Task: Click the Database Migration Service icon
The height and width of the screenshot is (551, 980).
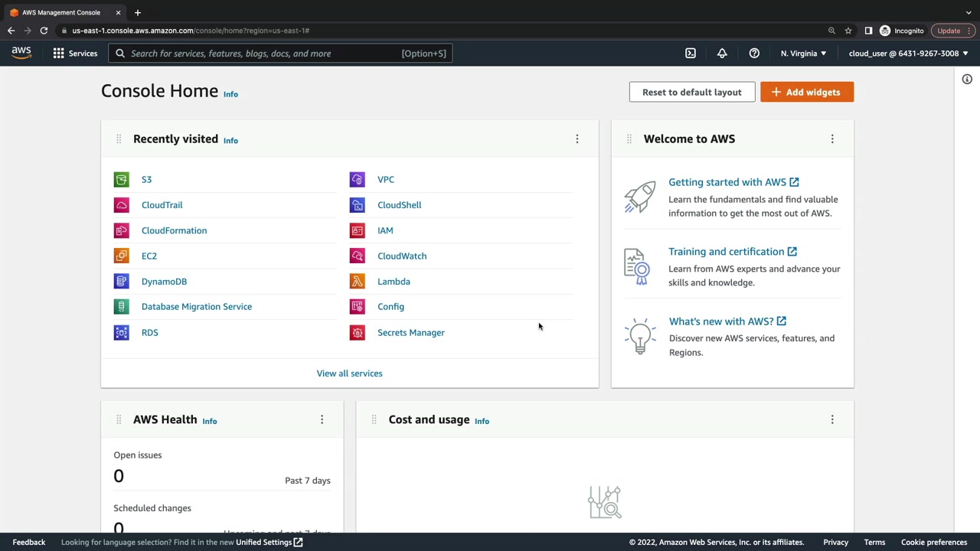Action: tap(121, 307)
